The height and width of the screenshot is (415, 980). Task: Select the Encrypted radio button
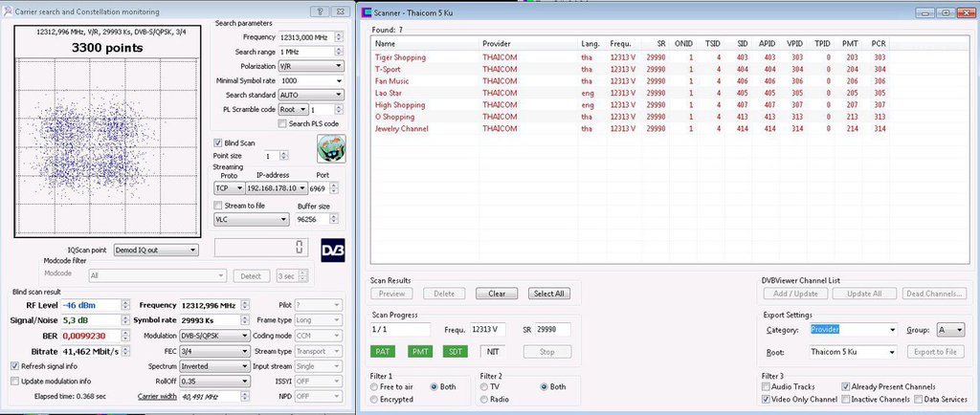375,399
